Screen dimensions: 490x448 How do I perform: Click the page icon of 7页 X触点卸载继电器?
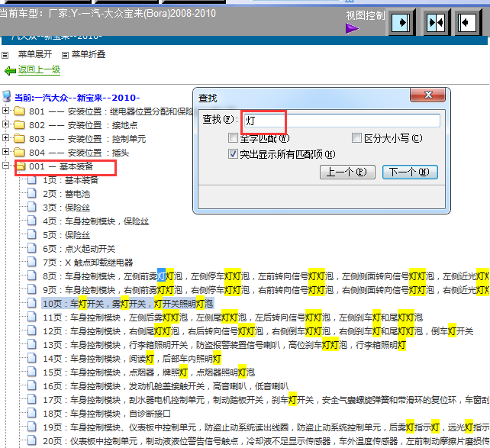pyautogui.click(x=31, y=262)
